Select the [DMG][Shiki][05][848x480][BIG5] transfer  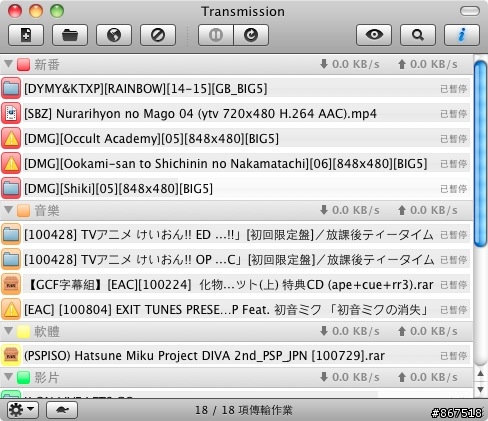point(235,188)
